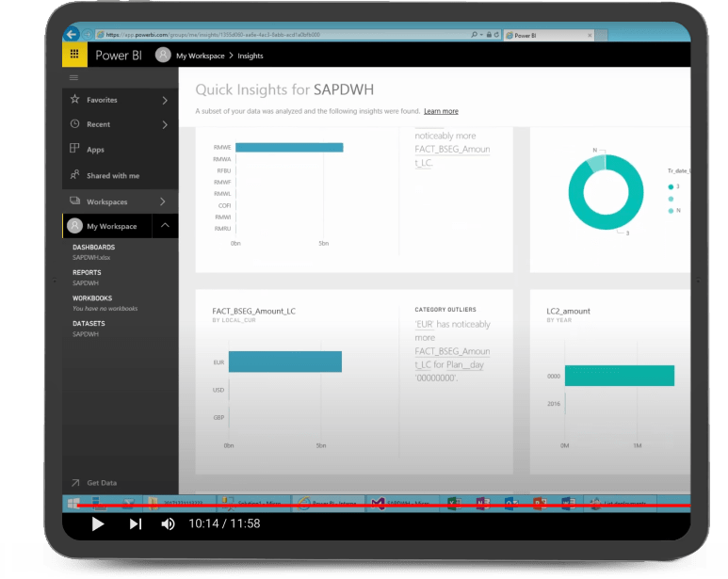Expand the Recent flyout chevron

tap(165, 124)
